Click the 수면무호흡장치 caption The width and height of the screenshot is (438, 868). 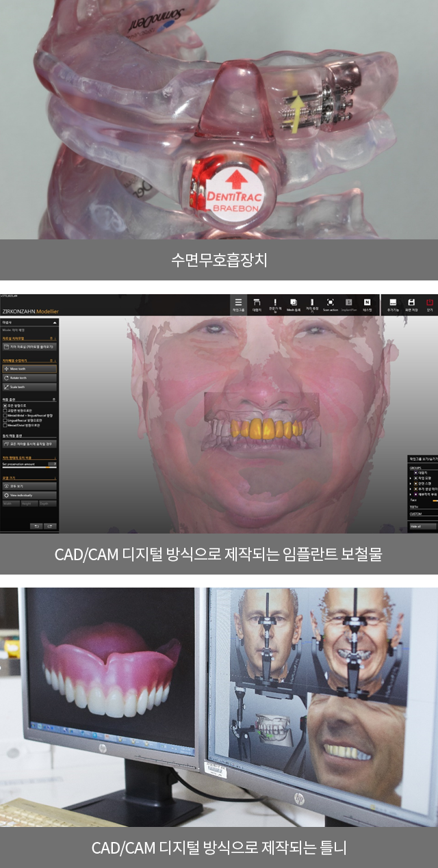pos(219,260)
